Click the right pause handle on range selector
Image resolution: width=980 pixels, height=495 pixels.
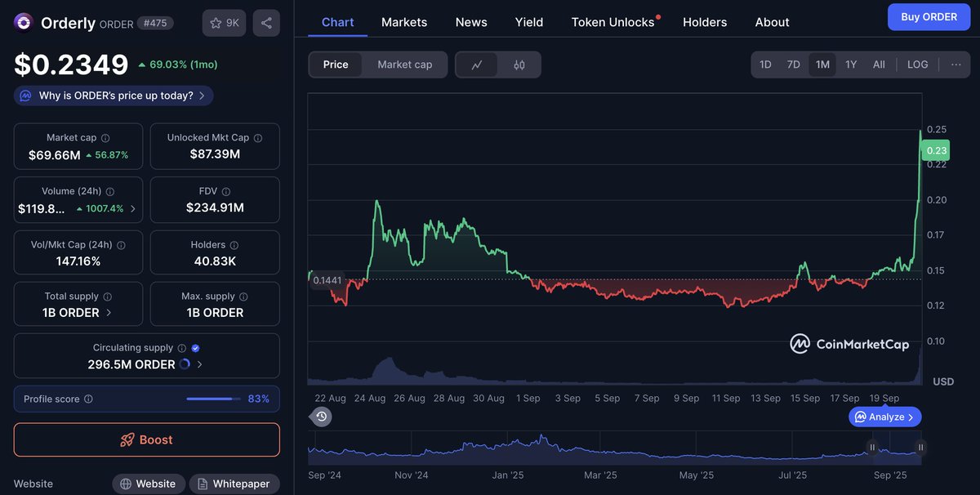(920, 448)
